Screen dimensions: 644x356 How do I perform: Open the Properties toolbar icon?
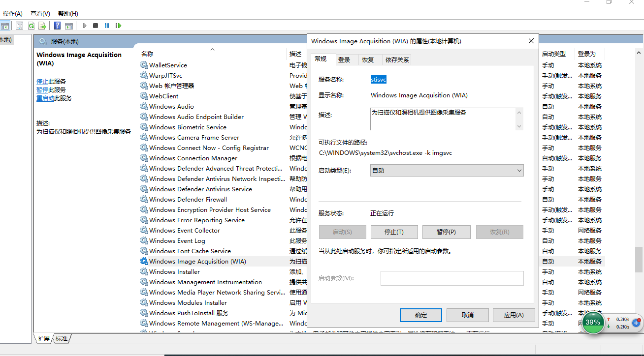(20, 26)
